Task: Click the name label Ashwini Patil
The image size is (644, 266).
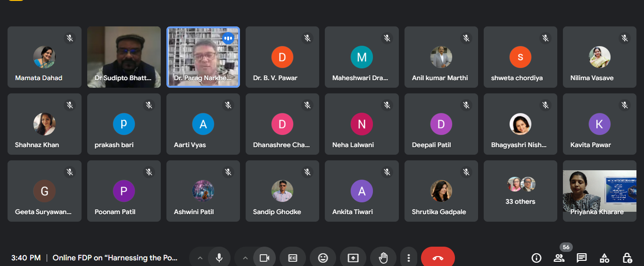Action: coord(194,212)
